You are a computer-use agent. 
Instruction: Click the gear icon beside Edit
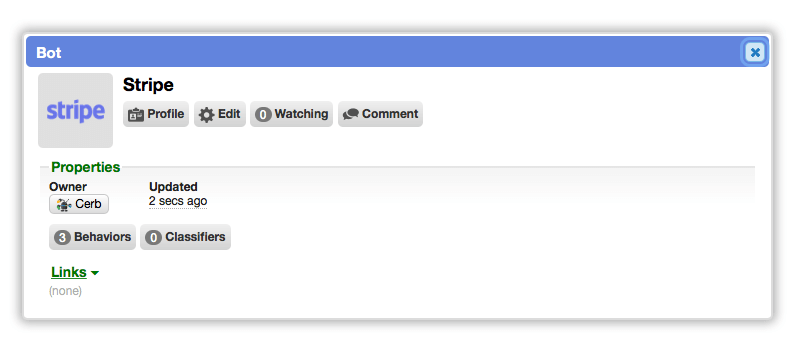(206, 114)
